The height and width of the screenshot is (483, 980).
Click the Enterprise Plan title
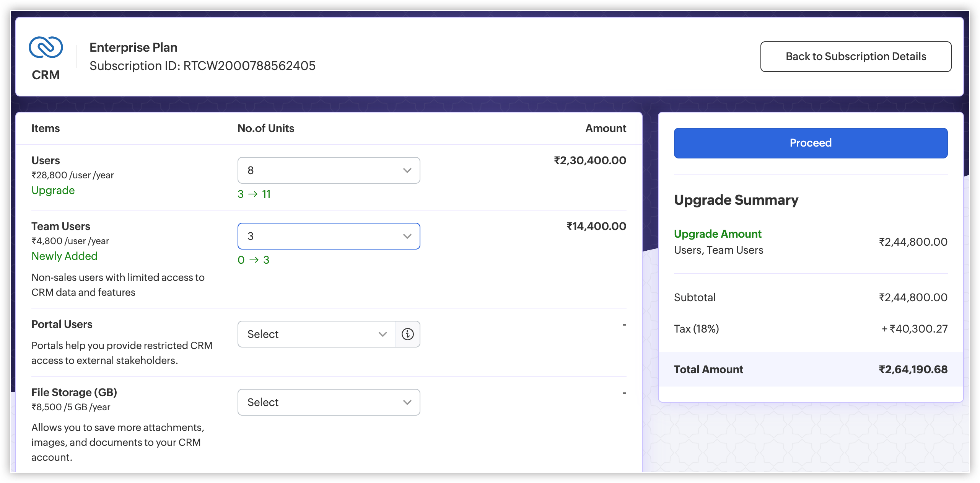(133, 47)
